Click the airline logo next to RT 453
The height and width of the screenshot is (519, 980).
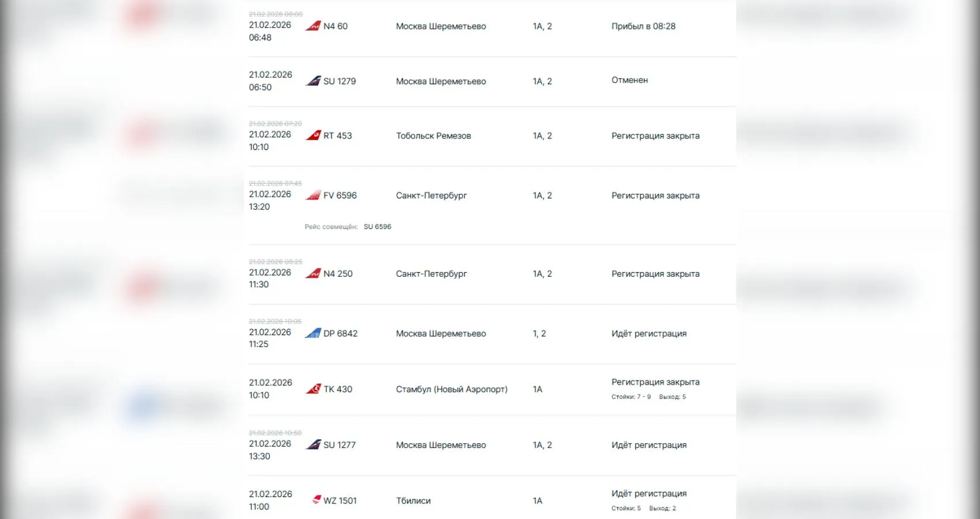[x=313, y=136]
